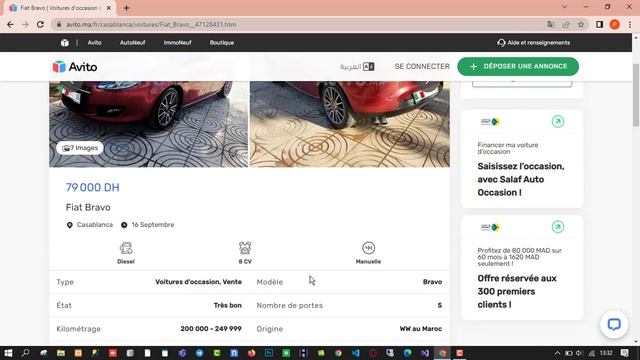640x360 pixels.
Task: Open the Windows Start menu
Action: click(8, 353)
